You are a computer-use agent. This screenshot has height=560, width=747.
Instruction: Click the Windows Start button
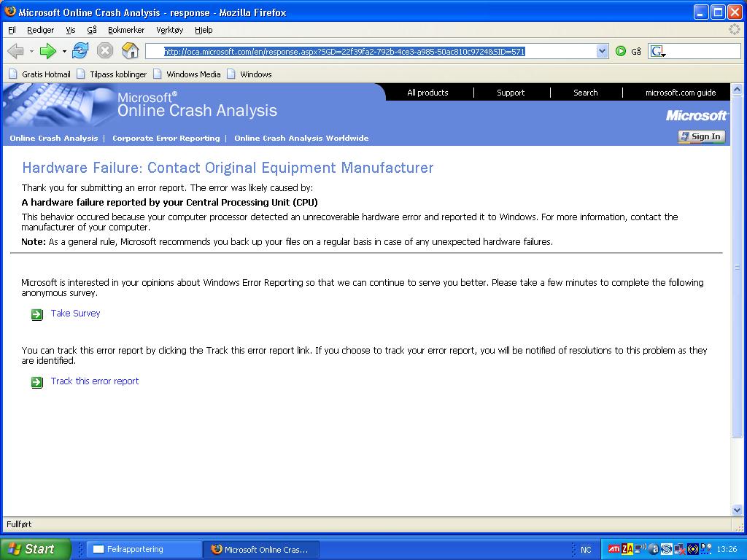(x=35, y=549)
